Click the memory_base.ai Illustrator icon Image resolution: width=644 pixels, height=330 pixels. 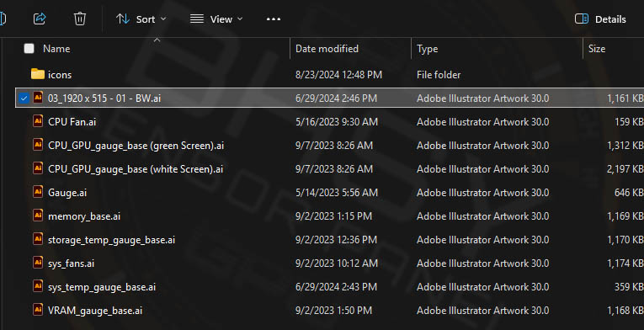(38, 216)
